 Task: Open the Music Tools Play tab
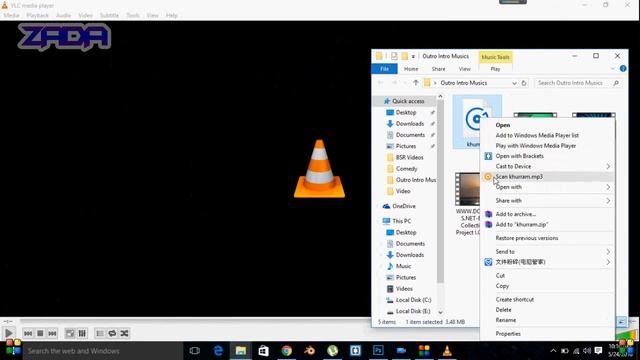495,69
